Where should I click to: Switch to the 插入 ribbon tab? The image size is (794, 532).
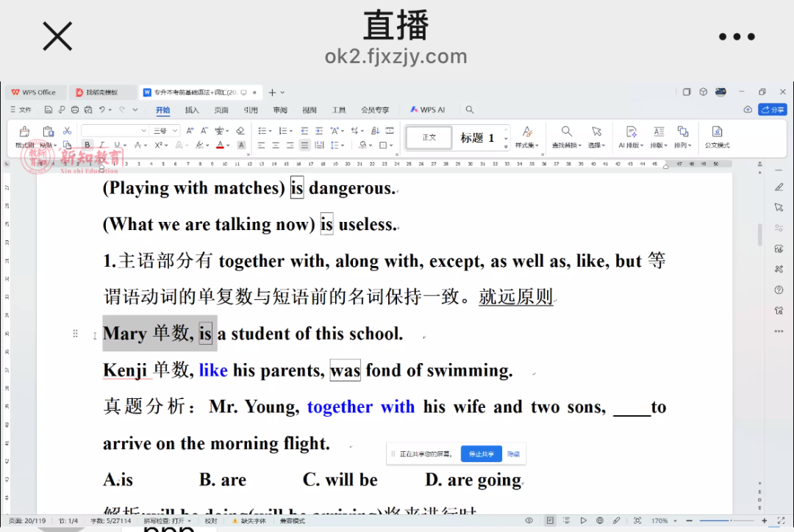point(192,109)
